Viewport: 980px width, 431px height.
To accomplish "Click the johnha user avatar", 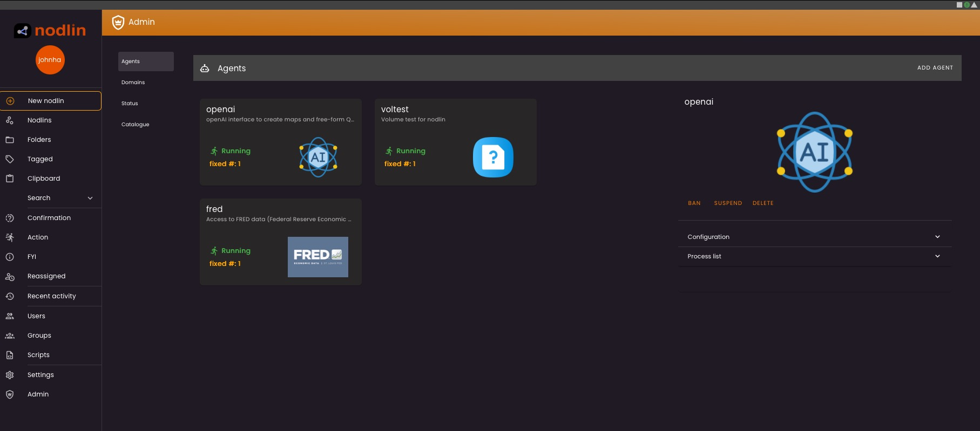I will [50, 60].
